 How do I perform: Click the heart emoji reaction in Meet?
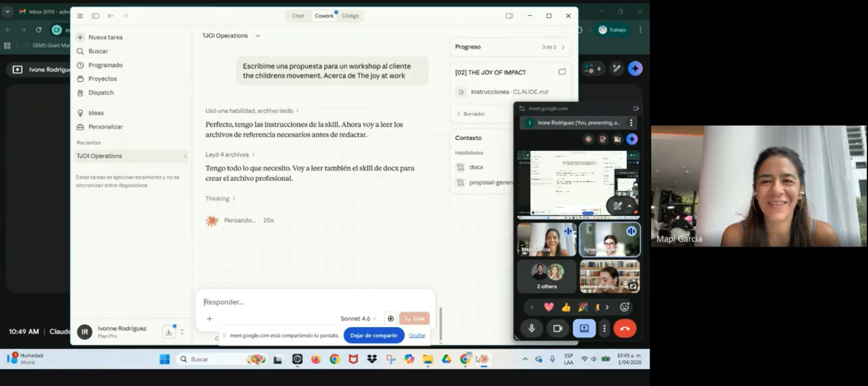tap(549, 307)
